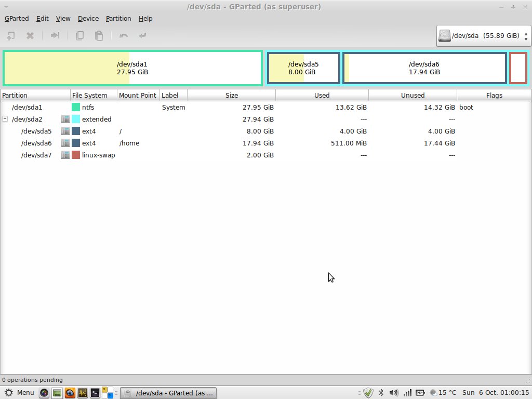Select the /dev/sda6 row in list
The height and width of the screenshot is (399, 532).
pyautogui.click(x=265, y=143)
